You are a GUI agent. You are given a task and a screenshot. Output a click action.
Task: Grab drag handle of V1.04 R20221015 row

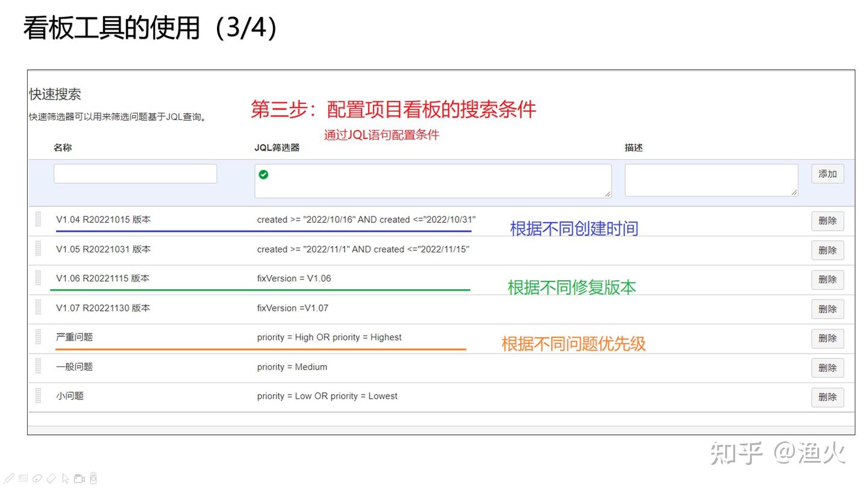pyautogui.click(x=39, y=220)
